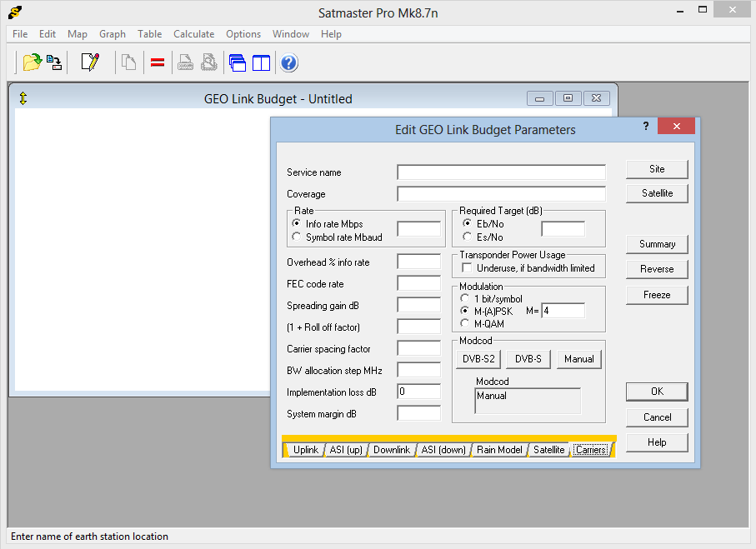Screen dimensions: 756x549
Task: Click the Implementation loss dB field
Action: (419, 392)
